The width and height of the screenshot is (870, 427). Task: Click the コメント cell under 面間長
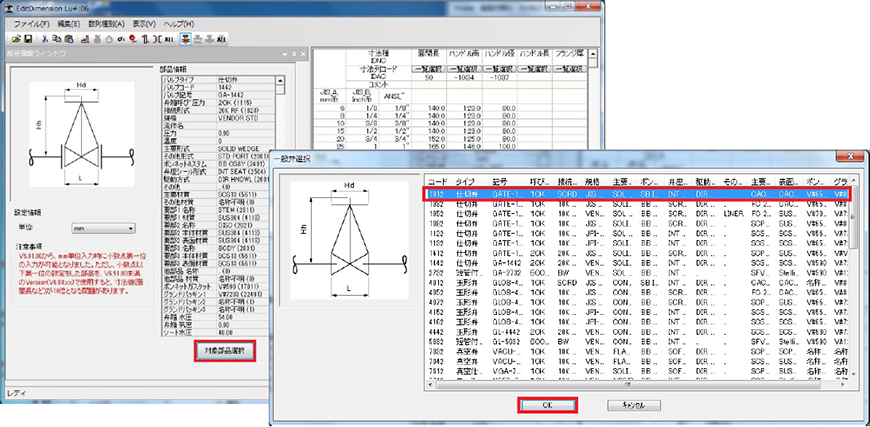(x=428, y=84)
